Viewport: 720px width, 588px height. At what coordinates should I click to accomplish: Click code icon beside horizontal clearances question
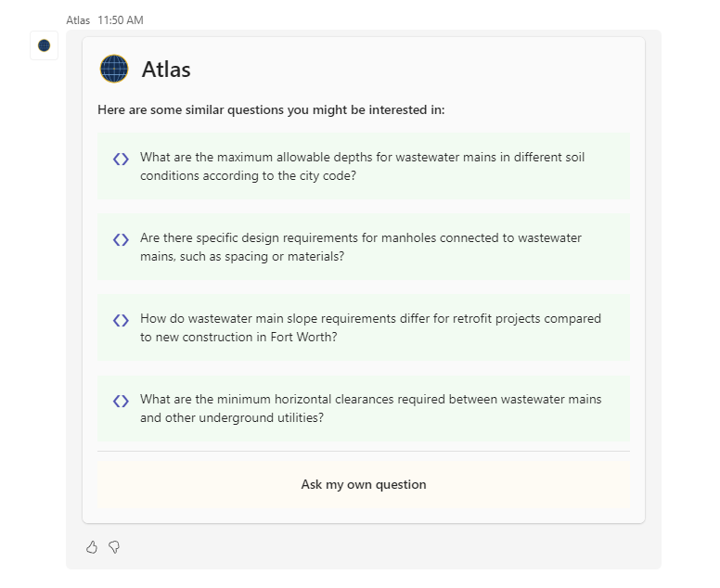point(121,402)
